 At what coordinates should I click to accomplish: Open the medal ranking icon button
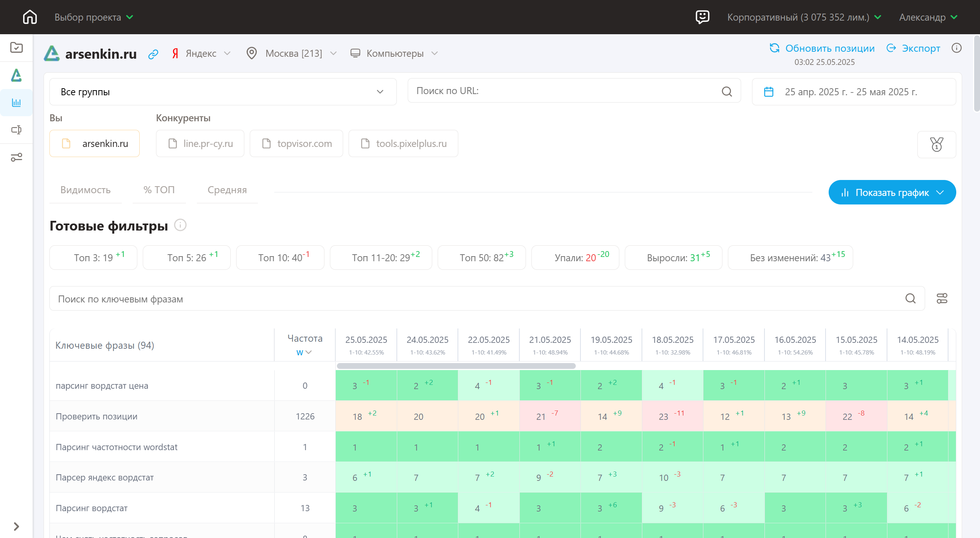click(936, 145)
